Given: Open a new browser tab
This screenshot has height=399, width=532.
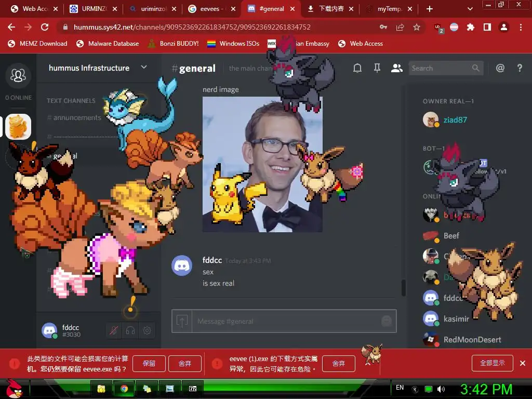Looking at the screenshot, I should (430, 9).
